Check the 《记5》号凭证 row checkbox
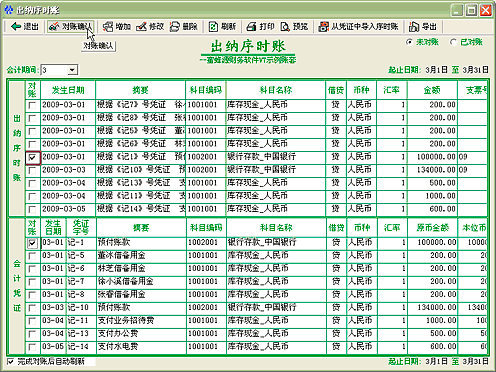This screenshot has height=372, width=496. [32, 132]
